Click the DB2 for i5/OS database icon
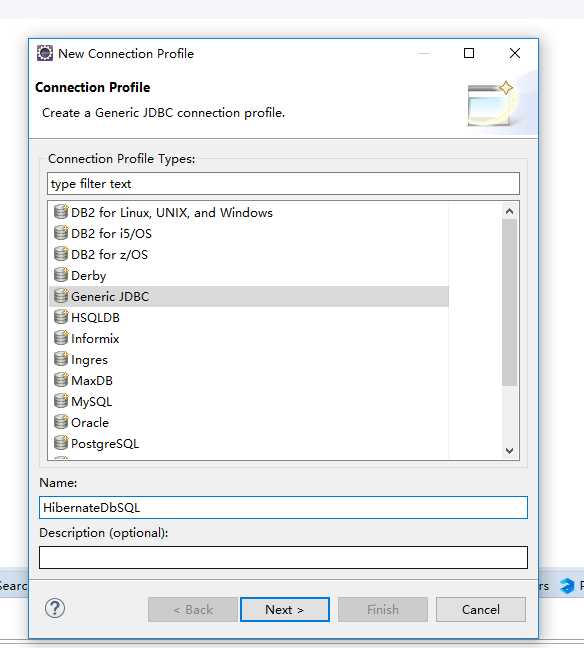The image size is (584, 648). (61, 233)
